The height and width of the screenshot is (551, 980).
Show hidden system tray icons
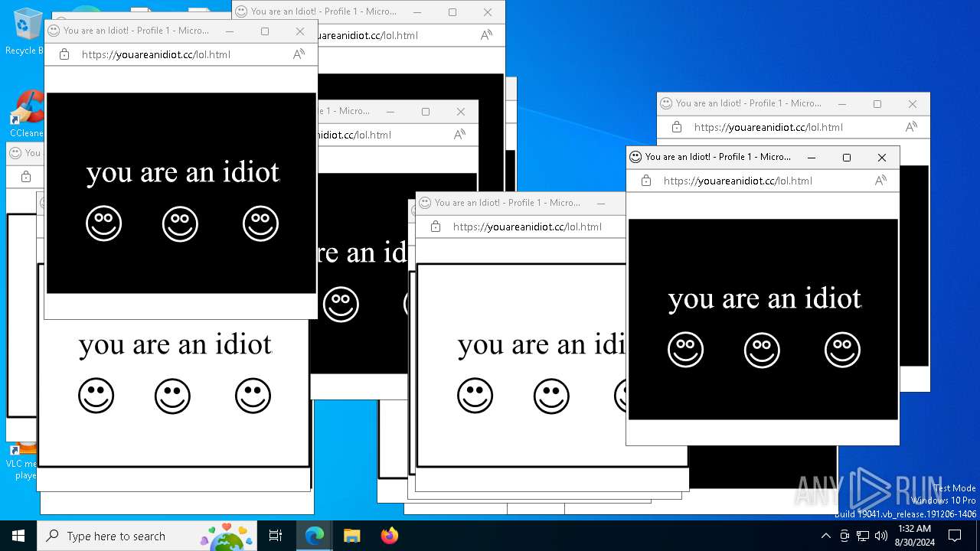click(825, 536)
